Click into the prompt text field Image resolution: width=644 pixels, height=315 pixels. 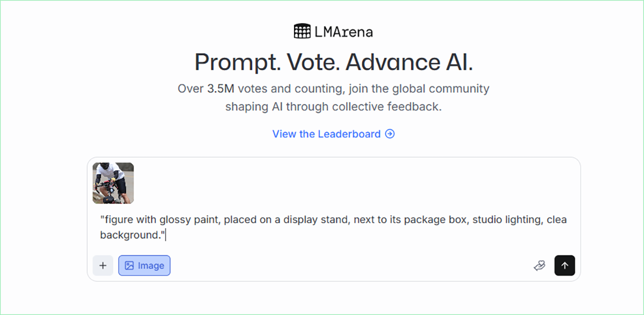pyautogui.click(x=333, y=227)
